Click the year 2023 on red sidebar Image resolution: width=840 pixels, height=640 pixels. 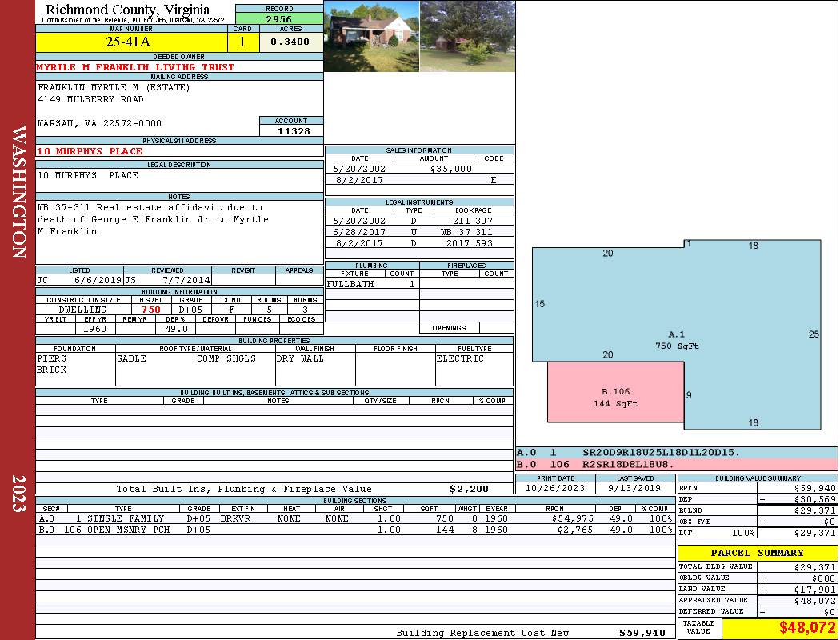coord(18,494)
